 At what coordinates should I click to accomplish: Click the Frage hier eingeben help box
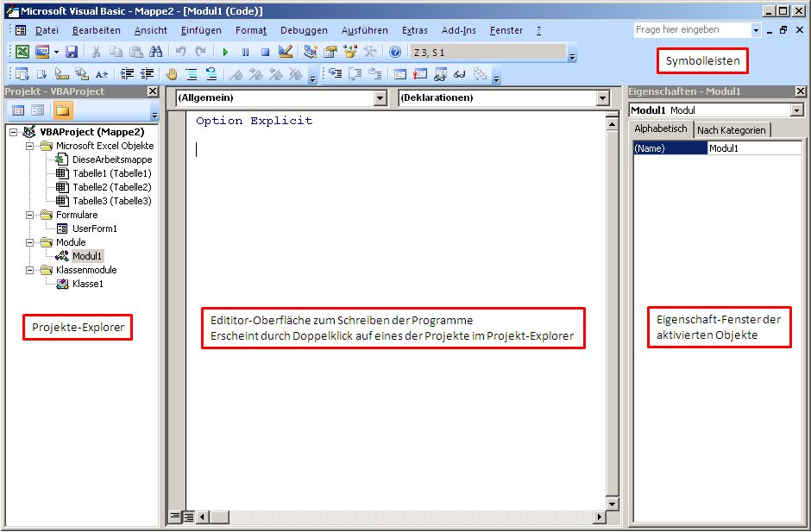[x=692, y=30]
